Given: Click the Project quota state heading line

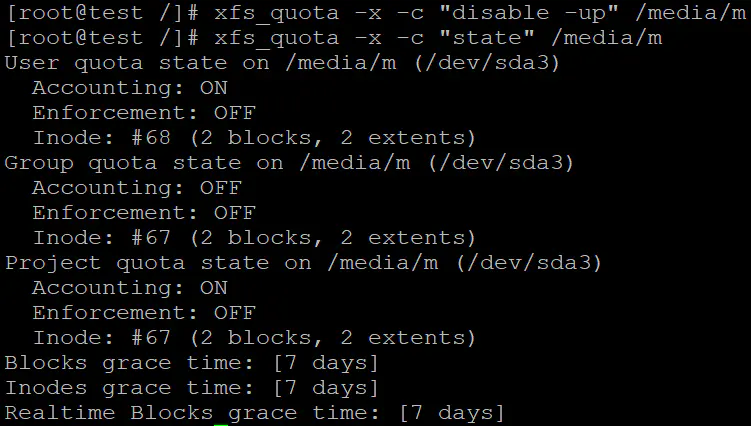Looking at the screenshot, I should coord(303,263).
